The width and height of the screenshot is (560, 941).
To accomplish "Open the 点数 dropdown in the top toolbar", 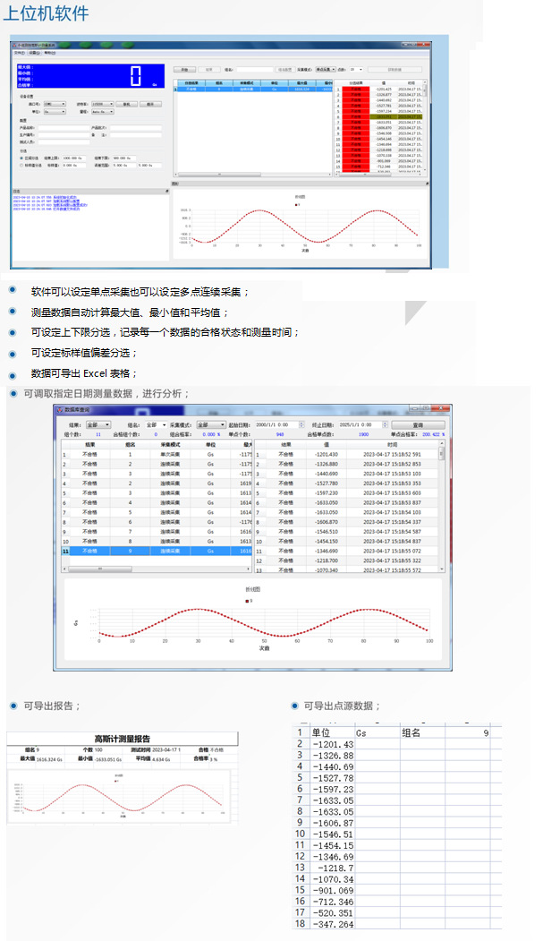I will [x=356, y=70].
